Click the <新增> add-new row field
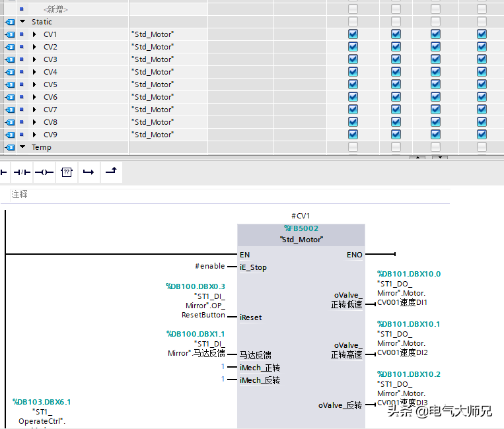The height and width of the screenshot is (429, 504). point(55,9)
